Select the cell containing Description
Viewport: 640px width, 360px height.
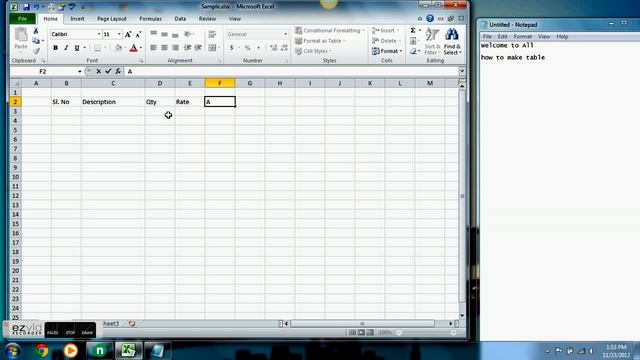[113, 102]
